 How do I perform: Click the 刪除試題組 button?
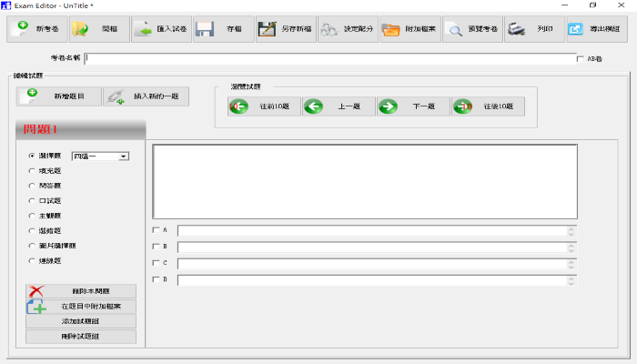click(x=81, y=337)
